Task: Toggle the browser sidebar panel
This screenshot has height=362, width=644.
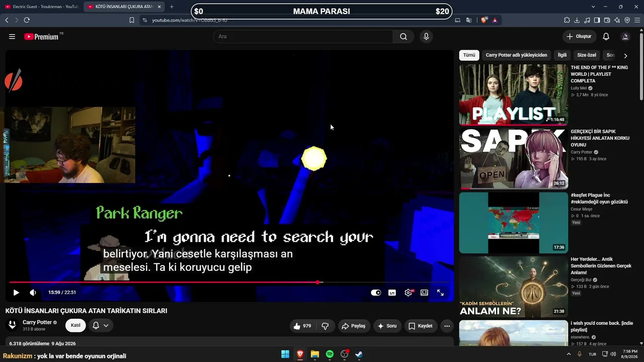Action: tap(597, 20)
